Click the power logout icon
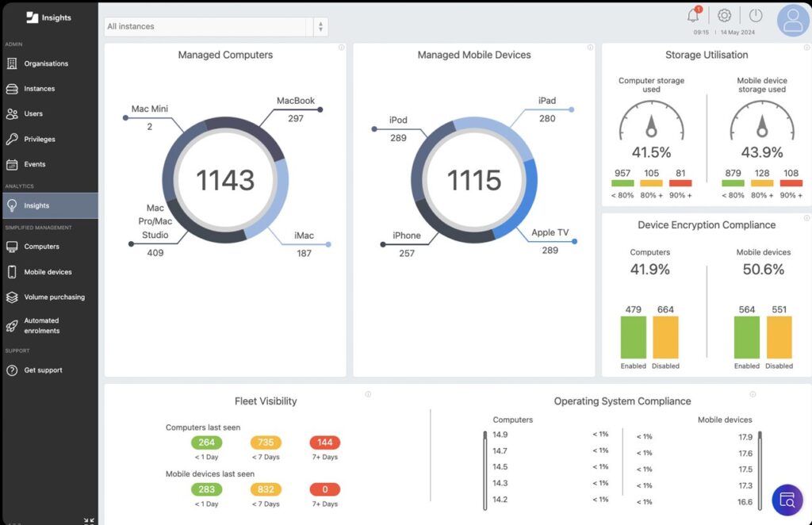Image resolution: width=812 pixels, height=525 pixels. coord(756,16)
